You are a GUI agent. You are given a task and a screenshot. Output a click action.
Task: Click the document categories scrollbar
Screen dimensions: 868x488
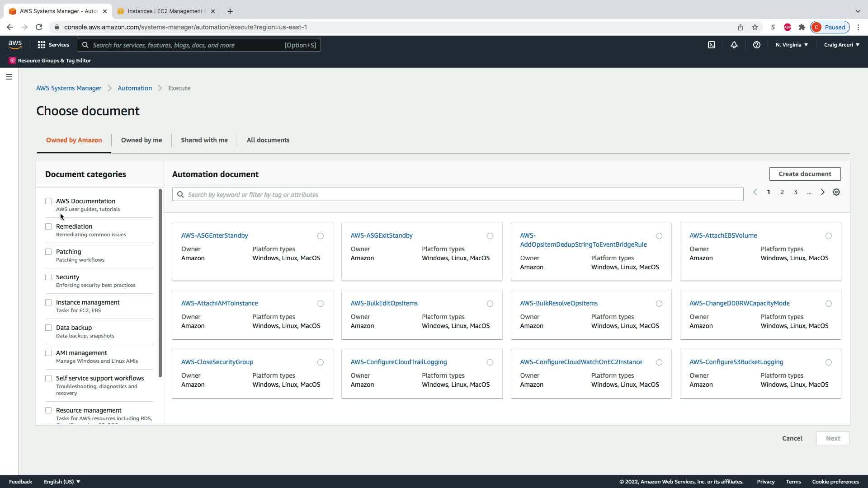click(x=160, y=283)
